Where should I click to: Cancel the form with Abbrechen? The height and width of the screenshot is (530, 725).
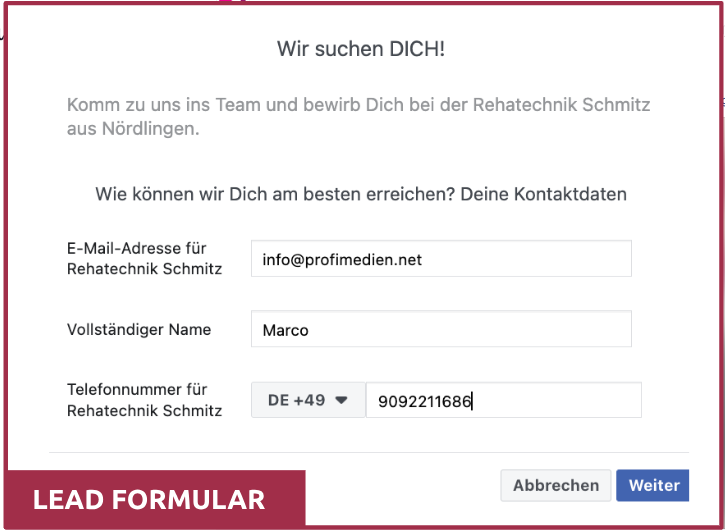tap(555, 486)
